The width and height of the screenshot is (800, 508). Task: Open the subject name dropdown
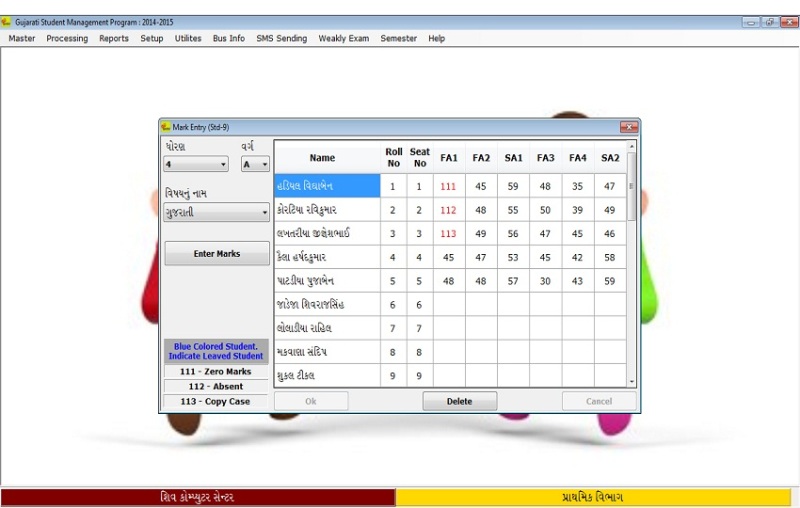click(217, 212)
